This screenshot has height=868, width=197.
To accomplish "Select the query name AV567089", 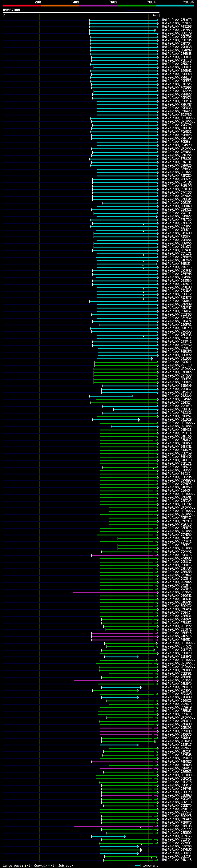I will pyautogui.click(x=11, y=10).
